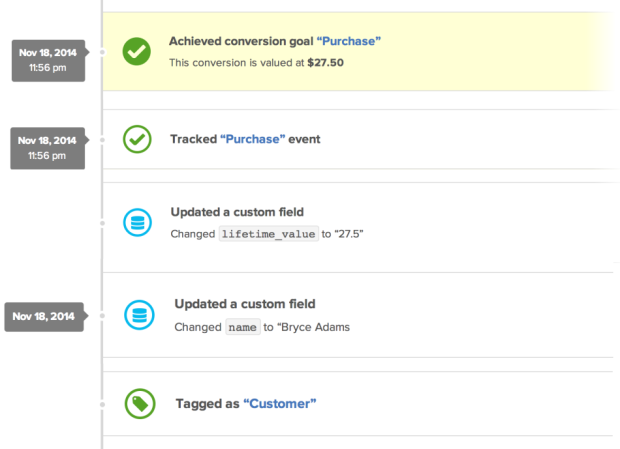This screenshot has width=620, height=449.
Task: Click the outlined checkmark beside Tracked Purchase event
Action: pos(137,139)
